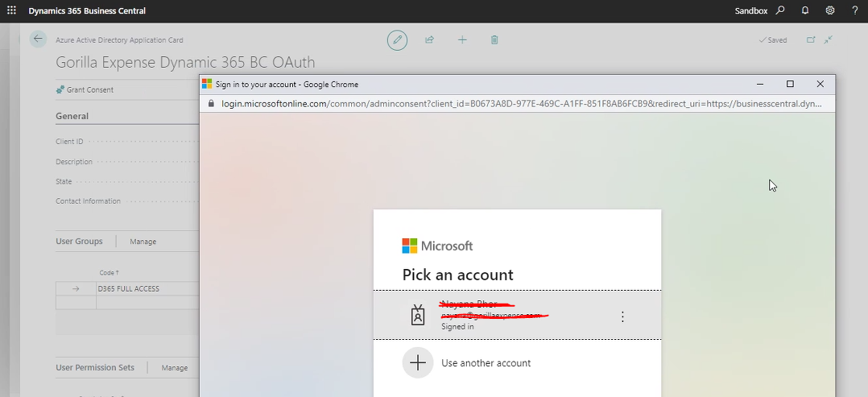Create new record with plus icon
Viewport: 868px width, 397px height.
tap(462, 40)
